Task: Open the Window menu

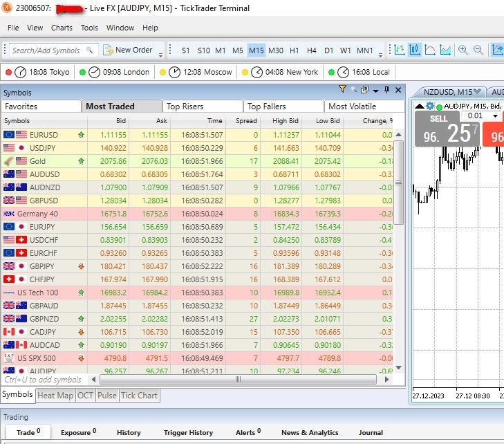Action: click(x=120, y=28)
